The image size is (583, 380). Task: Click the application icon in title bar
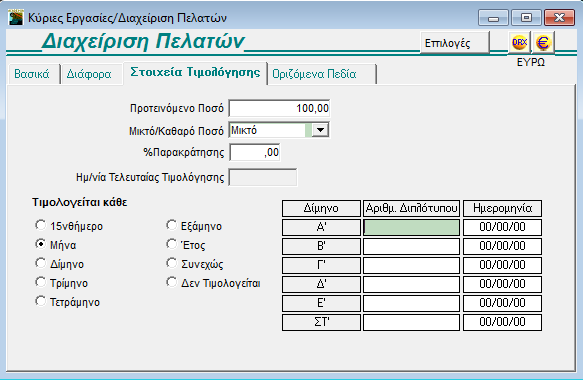(16, 17)
